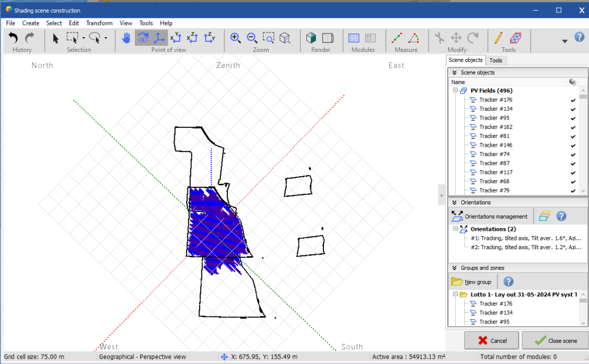The image size is (589, 364).
Task: Open the Transform menu
Action: click(x=99, y=23)
